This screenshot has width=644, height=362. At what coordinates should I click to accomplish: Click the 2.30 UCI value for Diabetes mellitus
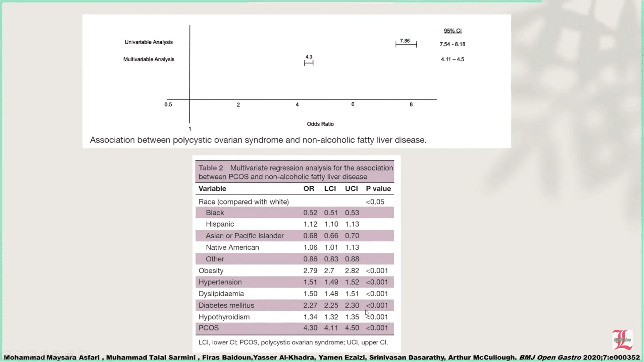click(352, 305)
